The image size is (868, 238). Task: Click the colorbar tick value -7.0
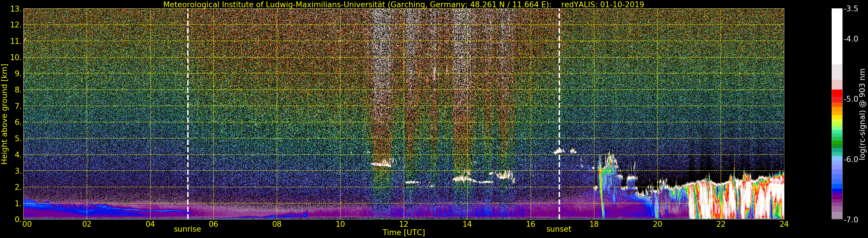pyautogui.click(x=851, y=220)
